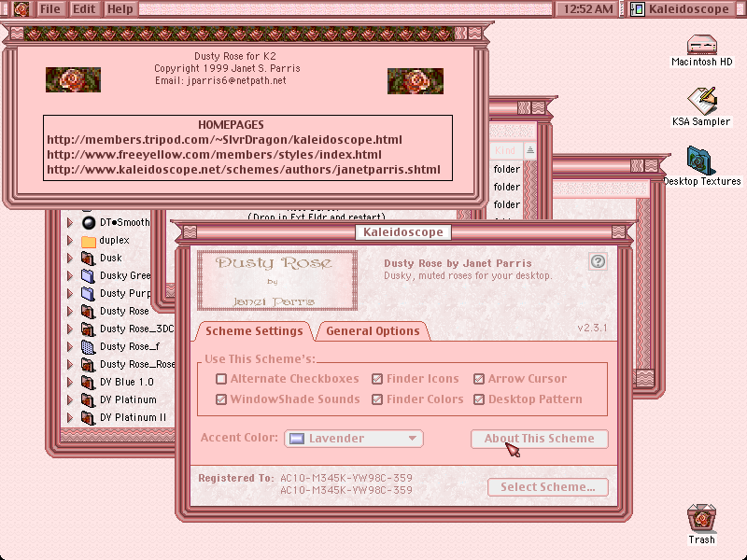Expand the Dusk row disclosure triangle
This screenshot has height=560, width=747.
pos(70,259)
